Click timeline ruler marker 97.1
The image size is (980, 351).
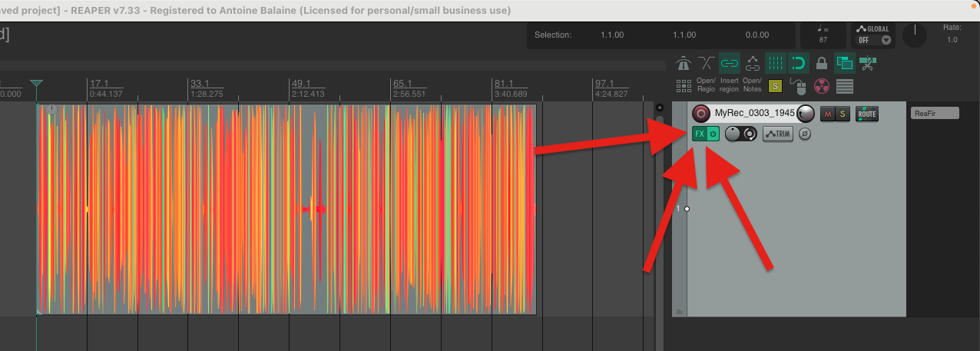(x=605, y=83)
